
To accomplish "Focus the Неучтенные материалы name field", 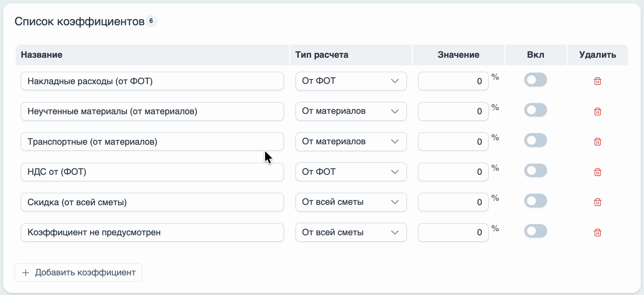I will click(x=152, y=111).
